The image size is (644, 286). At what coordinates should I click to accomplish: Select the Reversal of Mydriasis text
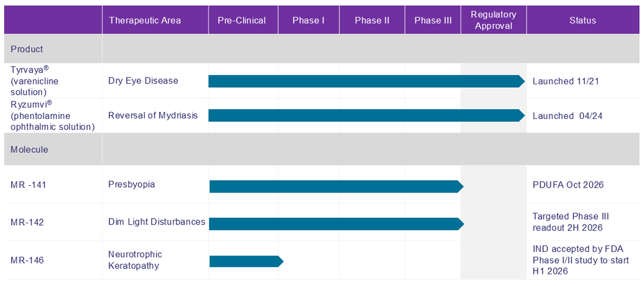point(153,115)
